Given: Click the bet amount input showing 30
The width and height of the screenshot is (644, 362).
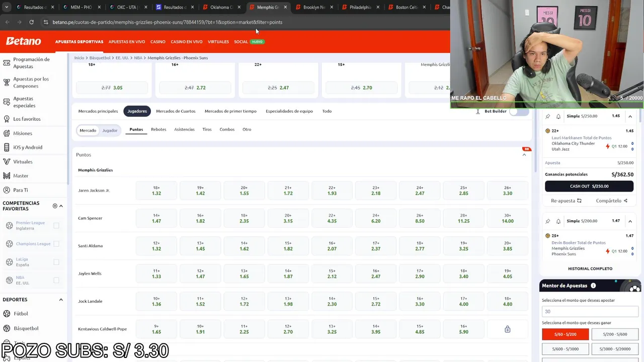Looking at the screenshot, I should 590,311.
